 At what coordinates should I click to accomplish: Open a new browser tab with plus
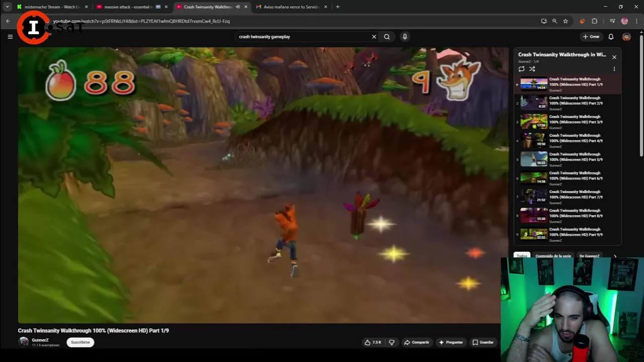tap(338, 7)
